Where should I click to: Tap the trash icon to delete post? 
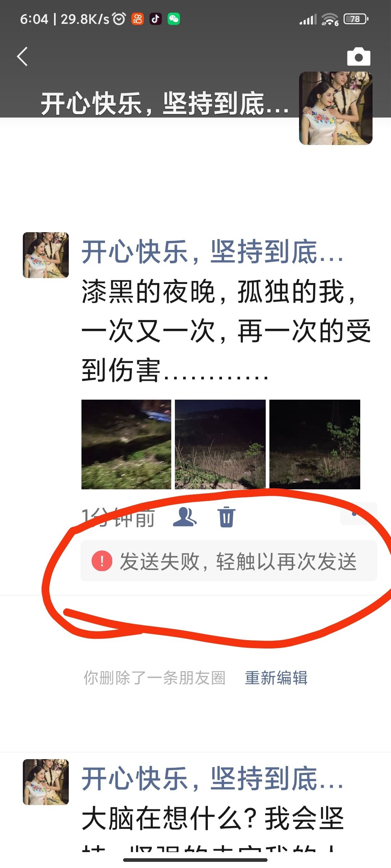point(227,517)
